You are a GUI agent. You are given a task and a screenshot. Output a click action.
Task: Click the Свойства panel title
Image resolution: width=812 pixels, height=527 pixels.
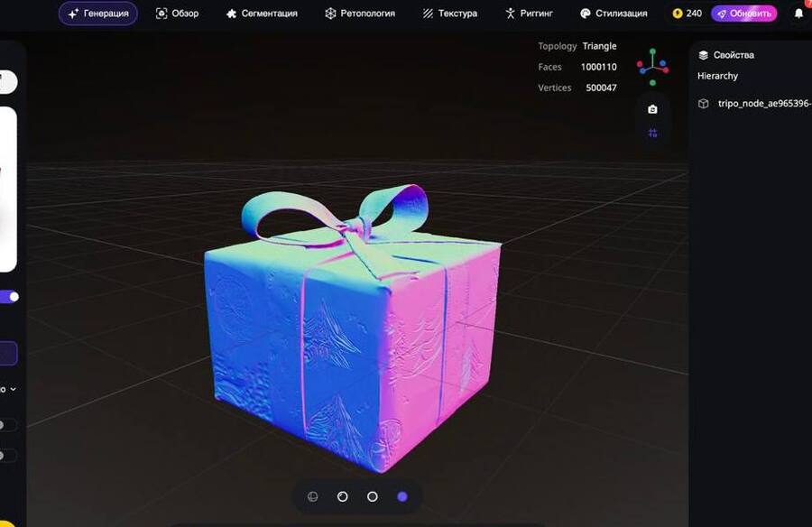click(x=734, y=55)
